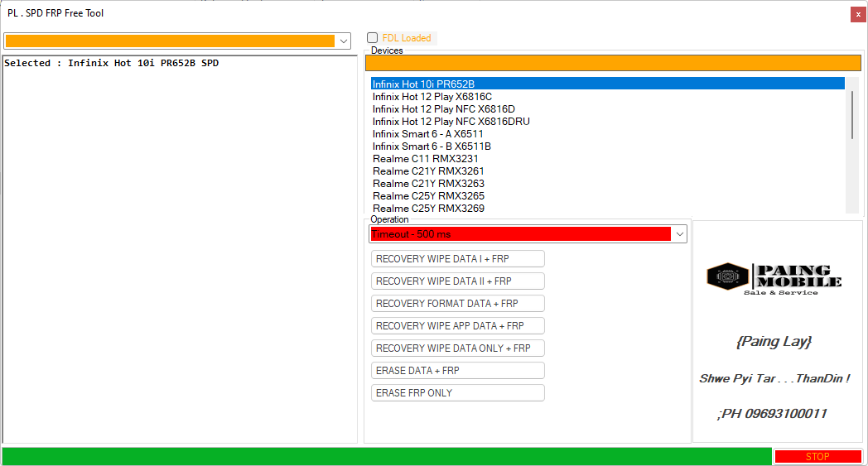Viewport: 868px width, 466px height.
Task: Click the phone number PH 09693100011 text
Action: 772,413
